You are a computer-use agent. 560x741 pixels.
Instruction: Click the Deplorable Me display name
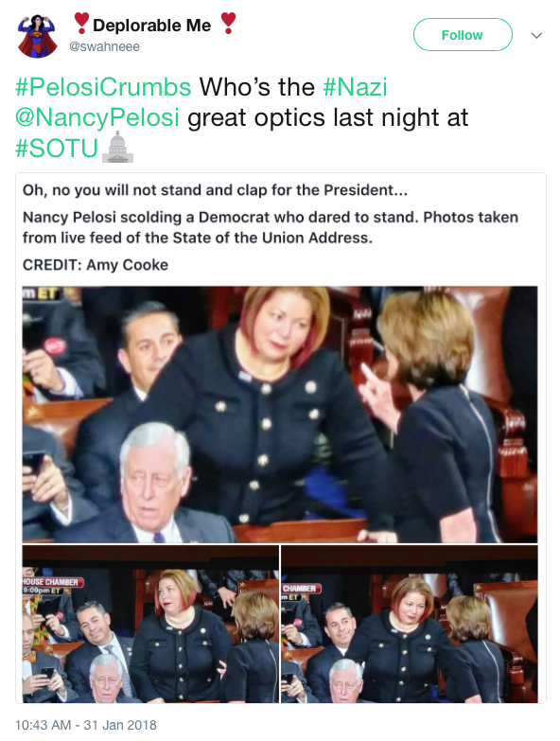click(x=152, y=25)
